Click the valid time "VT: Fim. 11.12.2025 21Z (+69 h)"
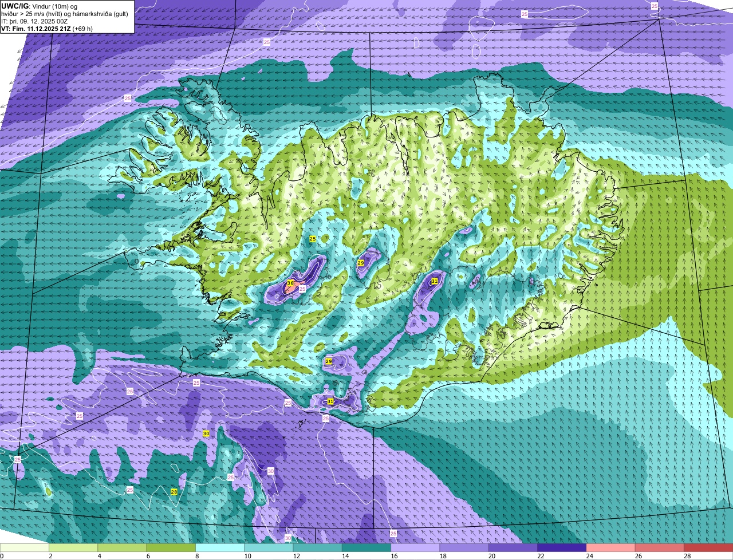Image resolution: width=733 pixels, height=560 pixels. 47,28
